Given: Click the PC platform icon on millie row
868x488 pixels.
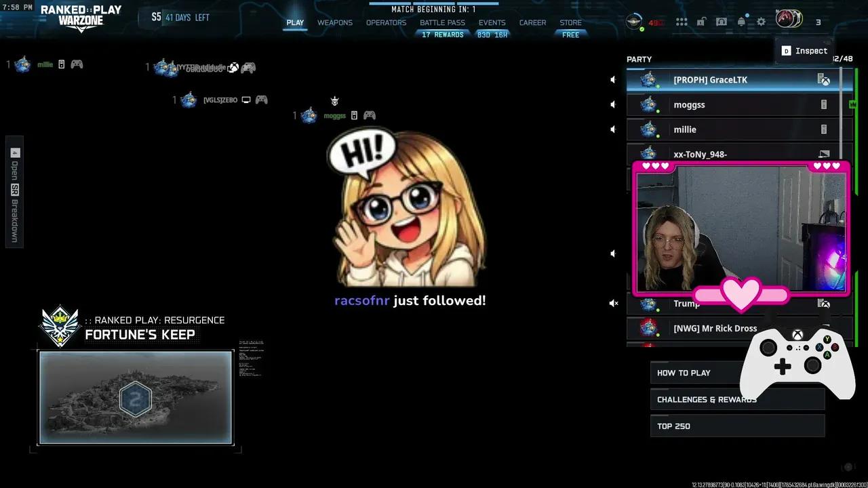Looking at the screenshot, I should 824,129.
